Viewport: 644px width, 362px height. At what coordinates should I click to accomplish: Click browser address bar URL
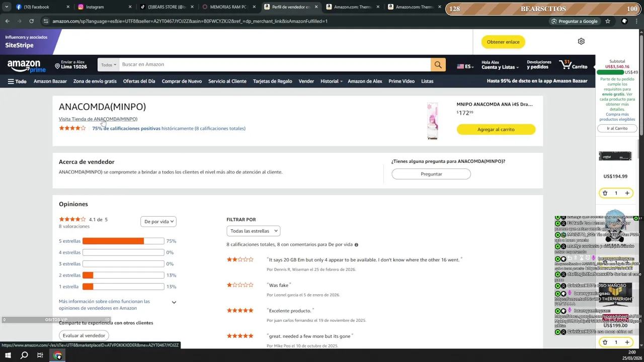pyautogui.click(x=190, y=21)
